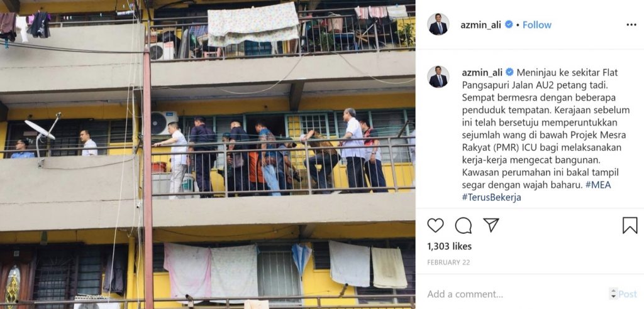Focus the Add a comment field
This screenshot has height=309, width=644.
click(516, 294)
